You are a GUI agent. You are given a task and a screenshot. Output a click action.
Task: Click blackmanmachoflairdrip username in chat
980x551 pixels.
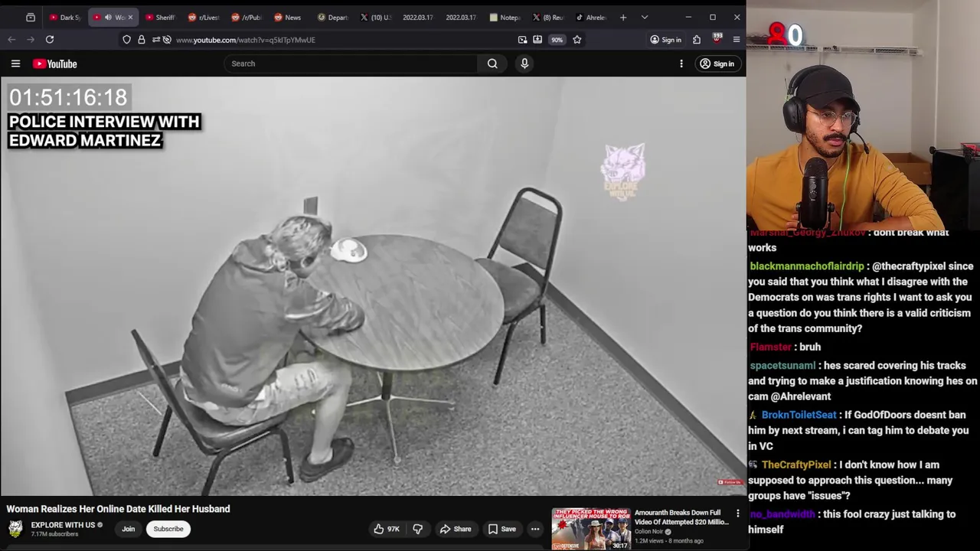pos(806,266)
